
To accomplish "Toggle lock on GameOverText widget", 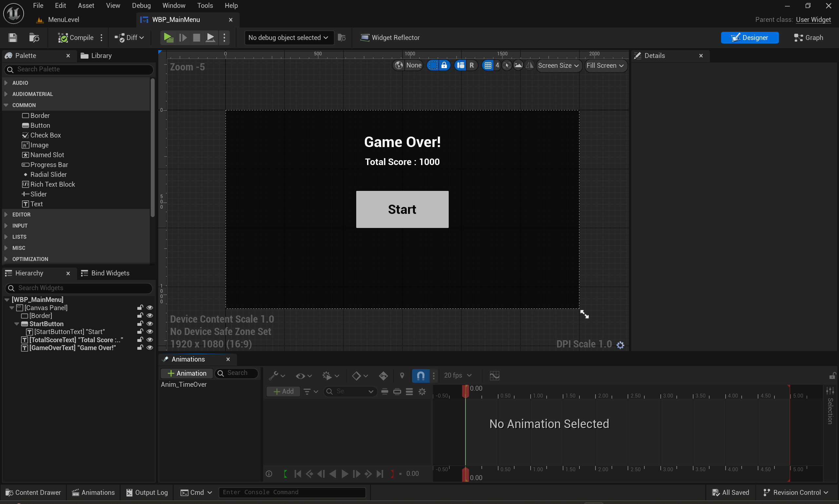I will tap(140, 347).
